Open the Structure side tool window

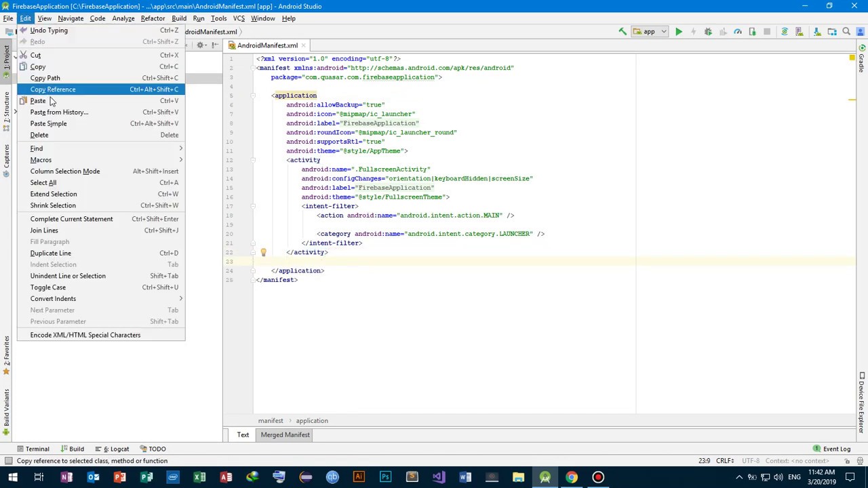pyautogui.click(x=6, y=112)
